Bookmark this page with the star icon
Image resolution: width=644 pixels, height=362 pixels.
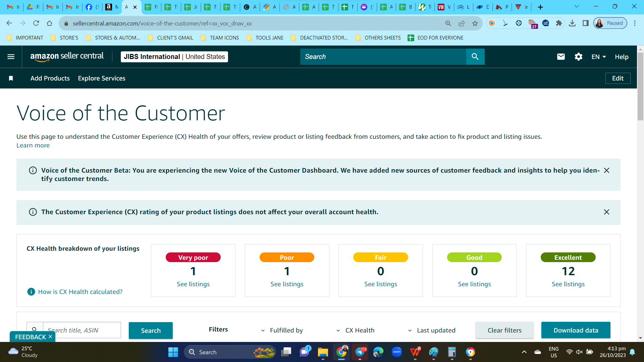[x=475, y=23]
